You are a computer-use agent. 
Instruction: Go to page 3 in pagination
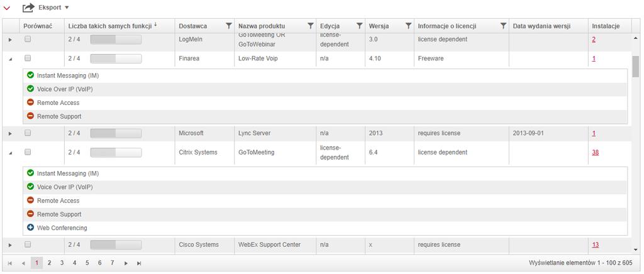[62, 263]
